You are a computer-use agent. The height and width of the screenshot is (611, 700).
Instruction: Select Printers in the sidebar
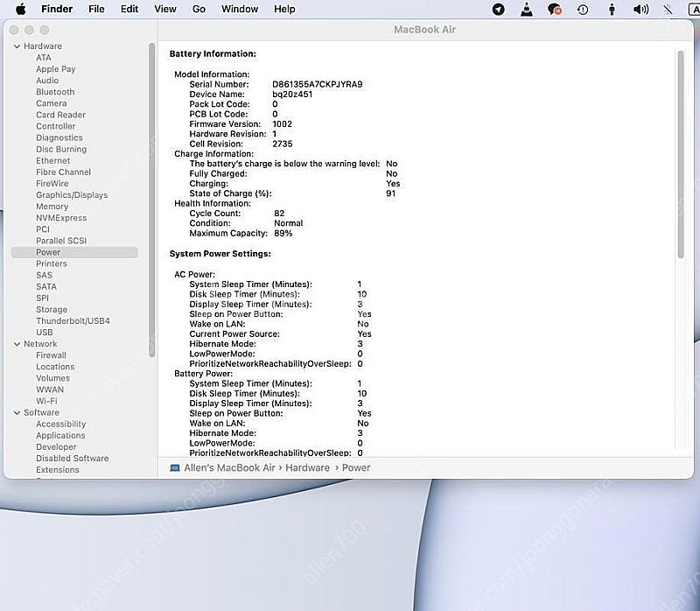pos(52,263)
